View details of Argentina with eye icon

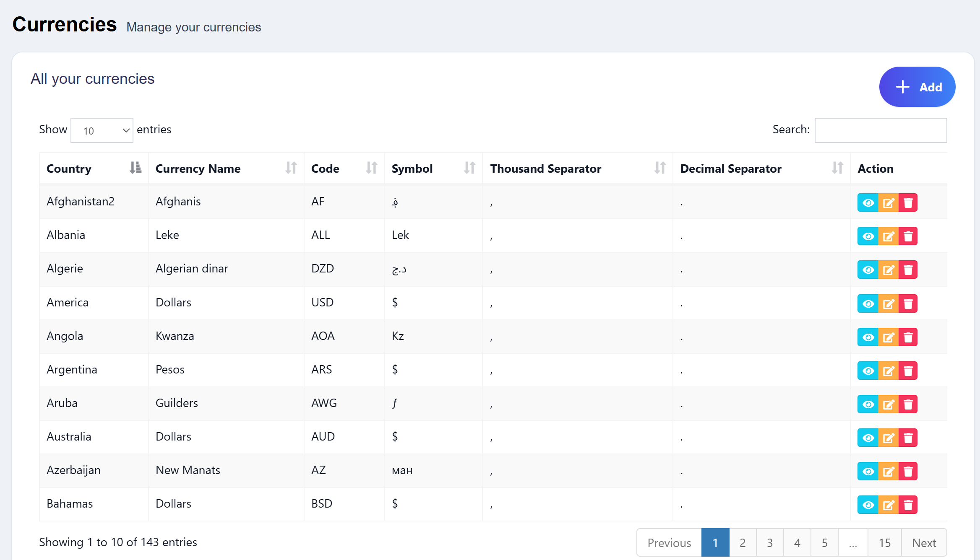(x=868, y=371)
